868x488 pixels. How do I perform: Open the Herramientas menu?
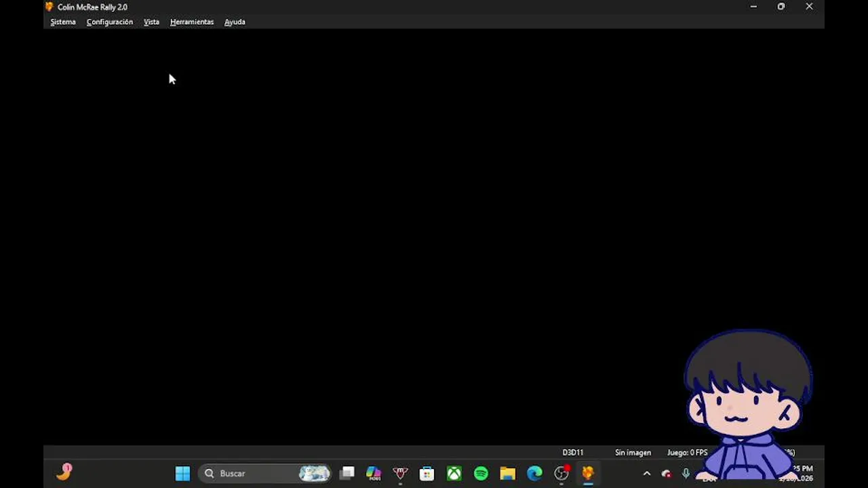pos(192,22)
